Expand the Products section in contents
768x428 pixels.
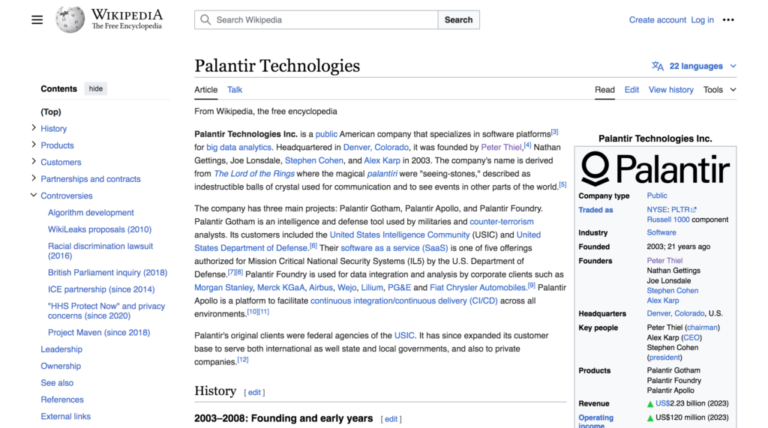tap(33, 144)
